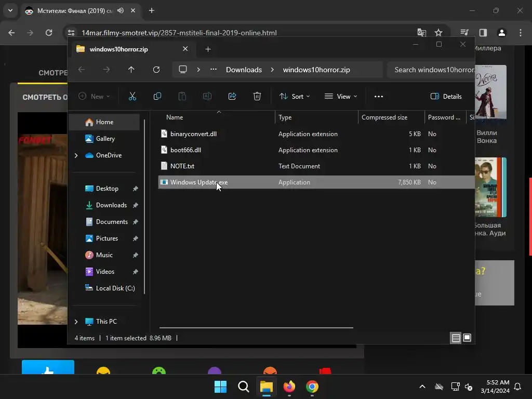
Task: Go up one folder level with Up arrow
Action: [x=131, y=70]
